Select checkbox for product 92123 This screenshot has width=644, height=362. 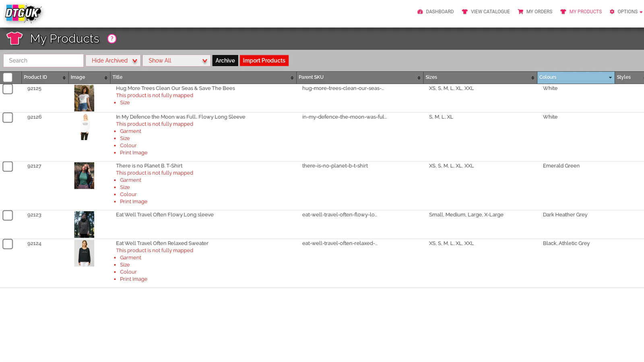coord(8,216)
